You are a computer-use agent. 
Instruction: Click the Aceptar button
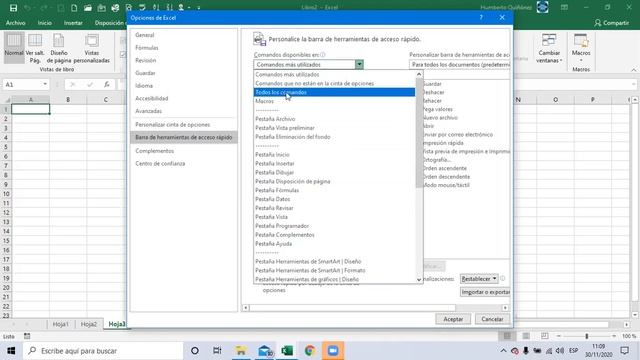coord(453,319)
